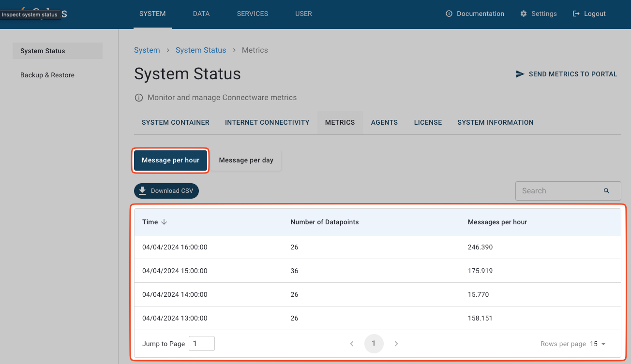Screen dimensions: 631x364
Task: Open the INTERNET CONNECTIVITY tab
Action: pyautogui.click(x=267, y=123)
